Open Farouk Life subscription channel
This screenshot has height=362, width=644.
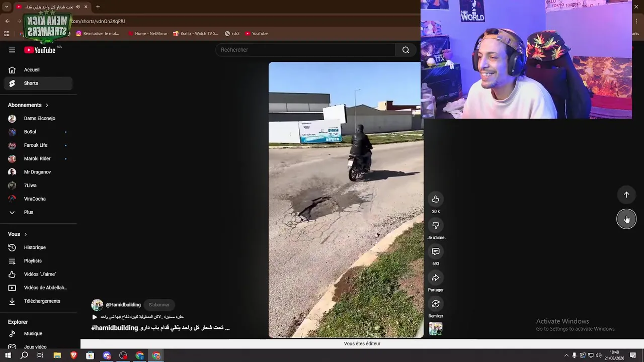[38, 145]
